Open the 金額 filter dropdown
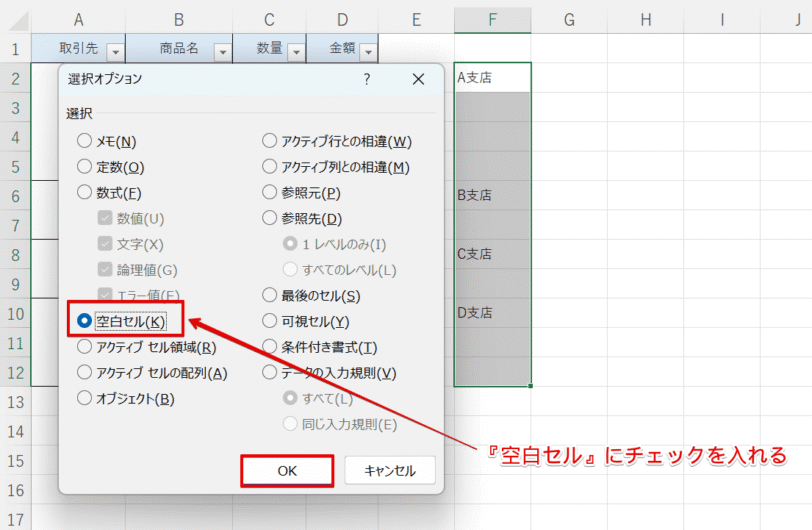 pos(368,52)
